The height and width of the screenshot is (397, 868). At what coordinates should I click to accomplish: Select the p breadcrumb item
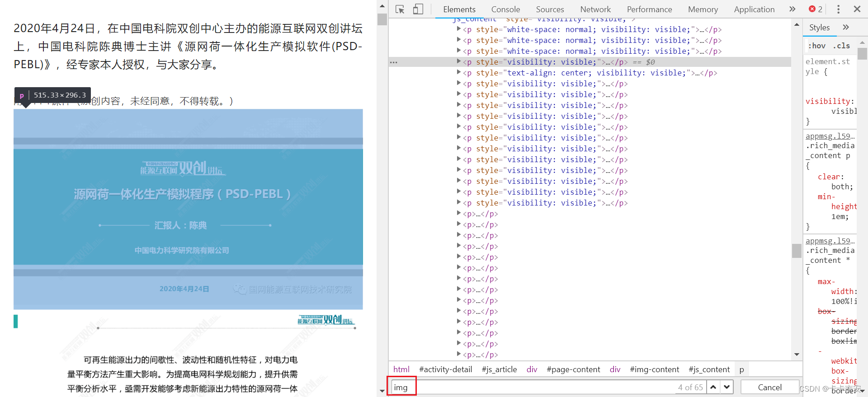(741, 369)
